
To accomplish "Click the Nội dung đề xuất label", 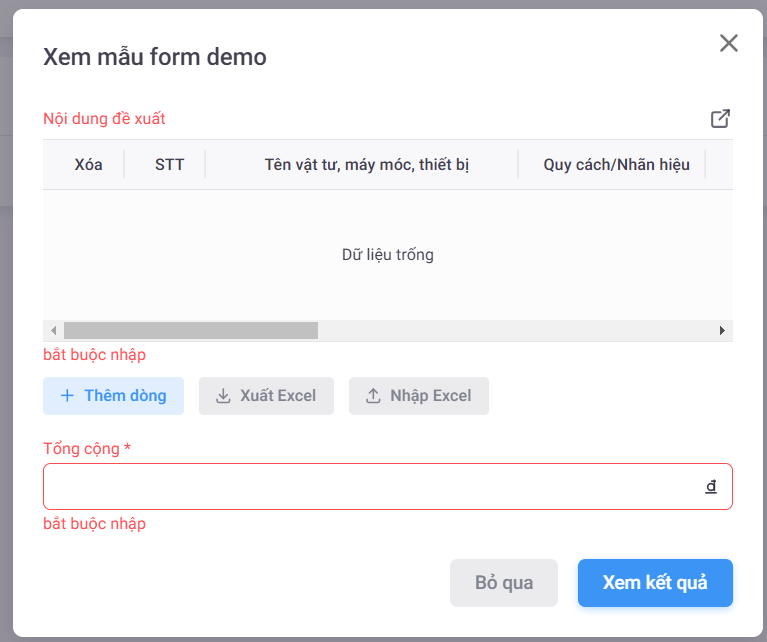I will (104, 119).
